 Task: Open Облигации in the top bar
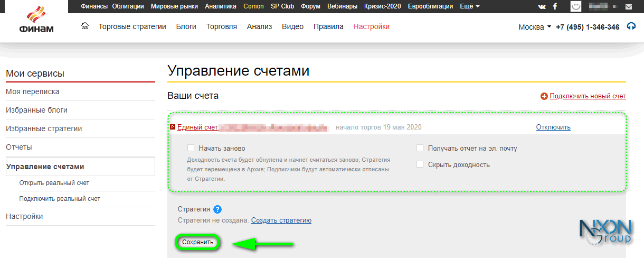pos(129,6)
